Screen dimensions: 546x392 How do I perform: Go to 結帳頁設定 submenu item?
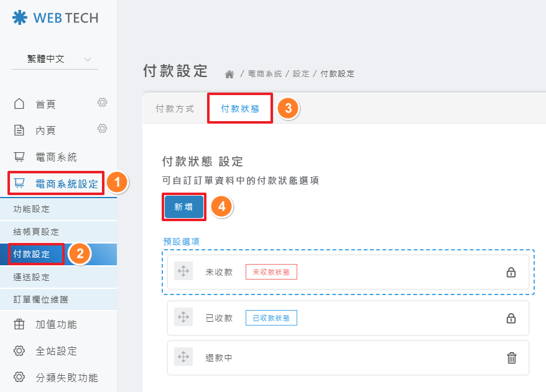click(36, 232)
